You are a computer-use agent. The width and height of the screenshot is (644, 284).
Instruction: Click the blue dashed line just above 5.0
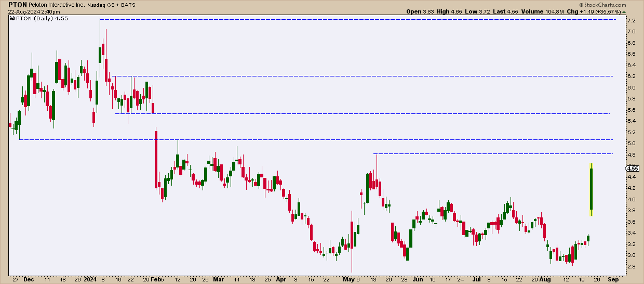pos(316,139)
